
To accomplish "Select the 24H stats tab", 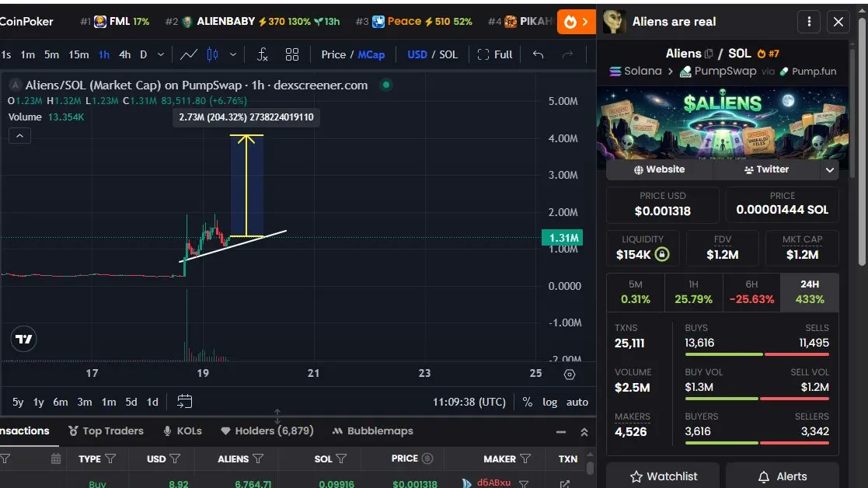I will pyautogui.click(x=809, y=292).
